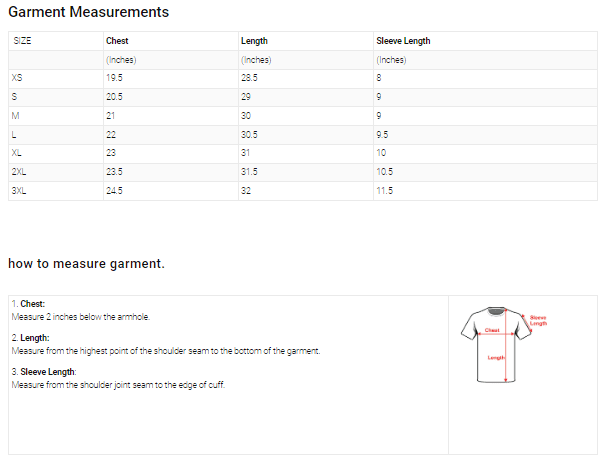Viewport: 610px width, 466px height.
Task: Click length value 28.5 in XS row
Action: point(249,77)
